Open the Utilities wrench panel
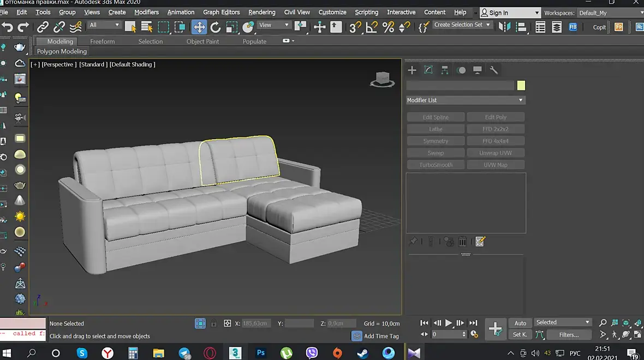Screen dimensions: 644x360 click(x=494, y=70)
